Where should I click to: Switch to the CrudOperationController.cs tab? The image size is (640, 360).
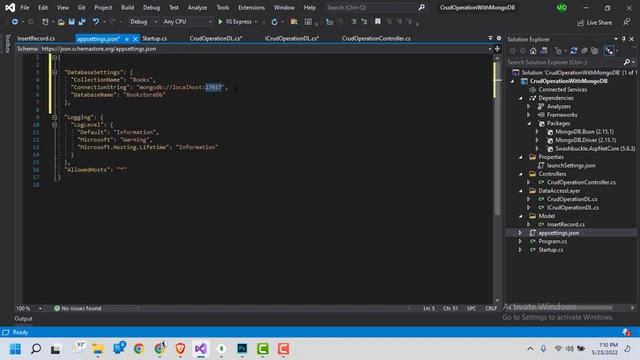pyautogui.click(x=376, y=38)
